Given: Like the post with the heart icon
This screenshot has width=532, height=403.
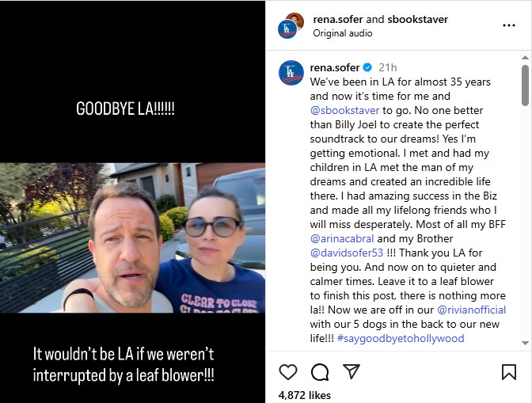Looking at the screenshot, I should tap(288, 372).
